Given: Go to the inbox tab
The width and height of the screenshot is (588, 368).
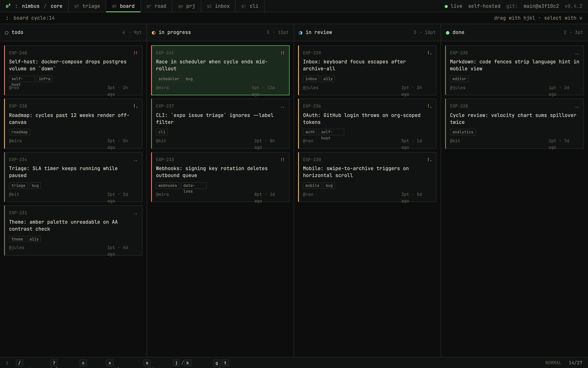Looking at the screenshot, I should [218, 6].
